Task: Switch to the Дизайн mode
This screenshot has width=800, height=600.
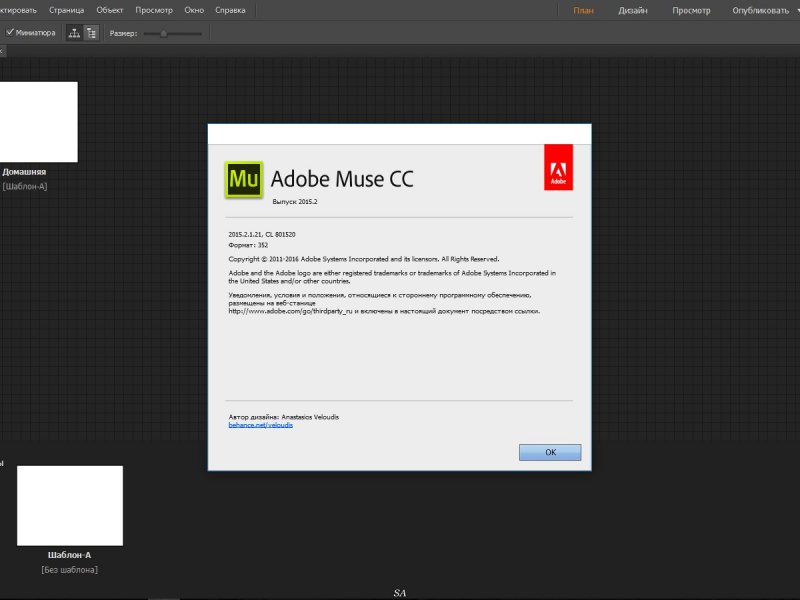Action: [x=633, y=10]
